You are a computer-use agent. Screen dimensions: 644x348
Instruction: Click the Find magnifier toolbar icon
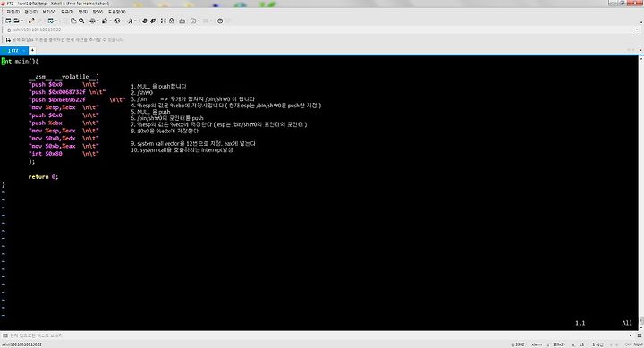[81, 21]
